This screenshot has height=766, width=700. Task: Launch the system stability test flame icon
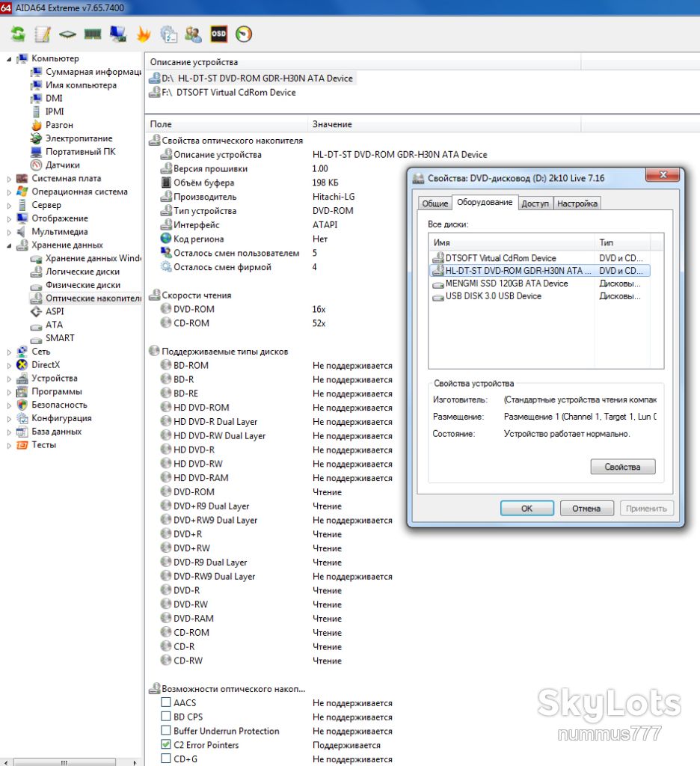tap(144, 34)
